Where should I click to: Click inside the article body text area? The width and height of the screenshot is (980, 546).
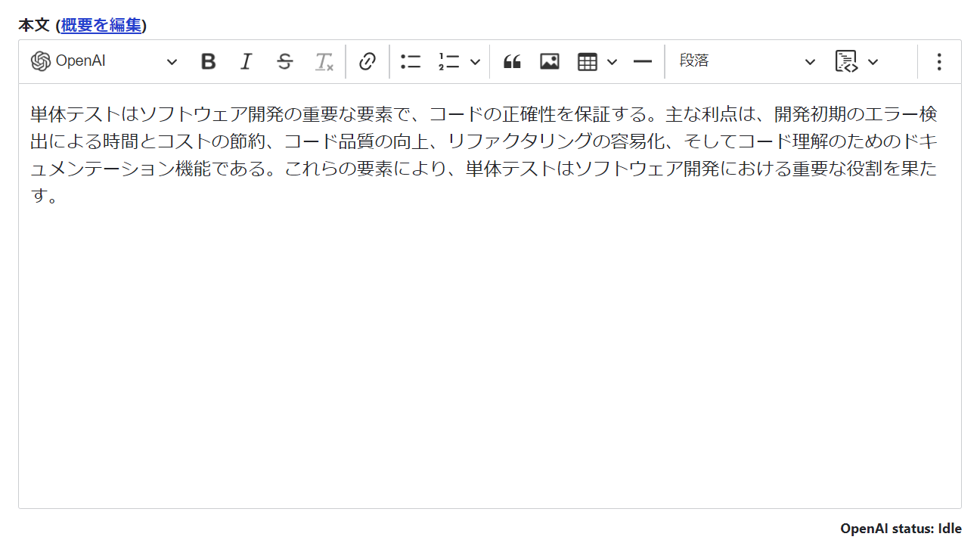pos(484,302)
